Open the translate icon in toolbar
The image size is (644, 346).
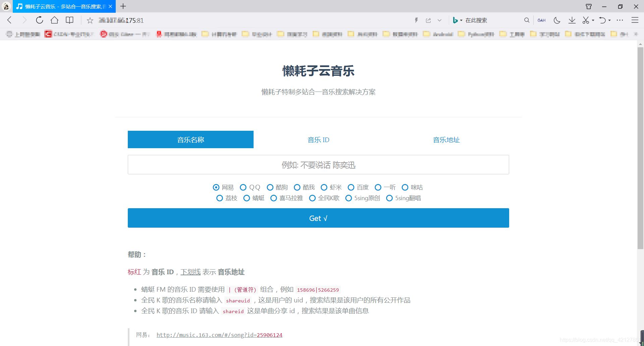pyautogui.click(x=541, y=20)
